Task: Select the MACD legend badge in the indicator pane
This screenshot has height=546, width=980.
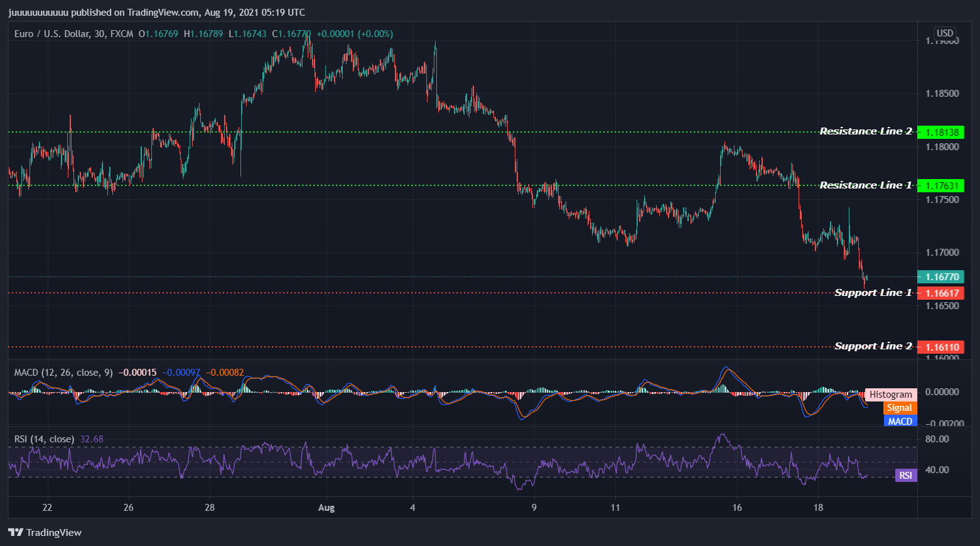Action: 900,420
